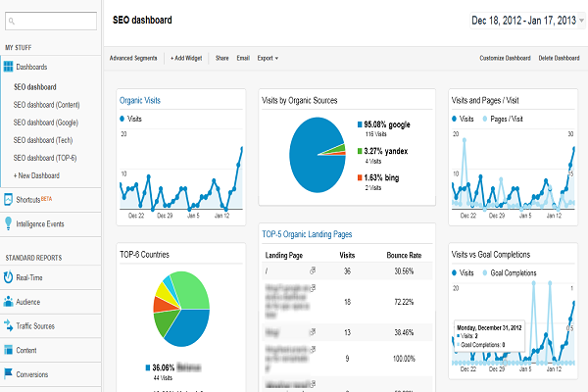Click the google blue legend swatch

pos(360,124)
